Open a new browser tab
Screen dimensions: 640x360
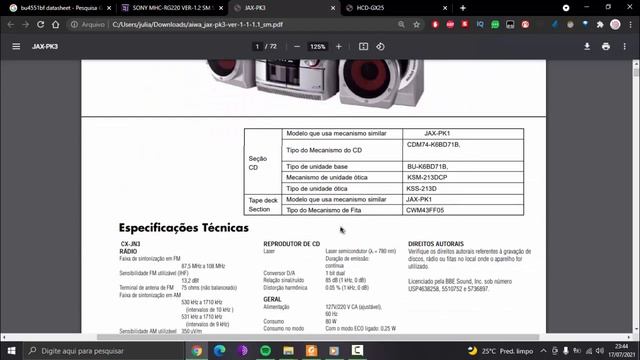pyautogui.click(x=463, y=8)
